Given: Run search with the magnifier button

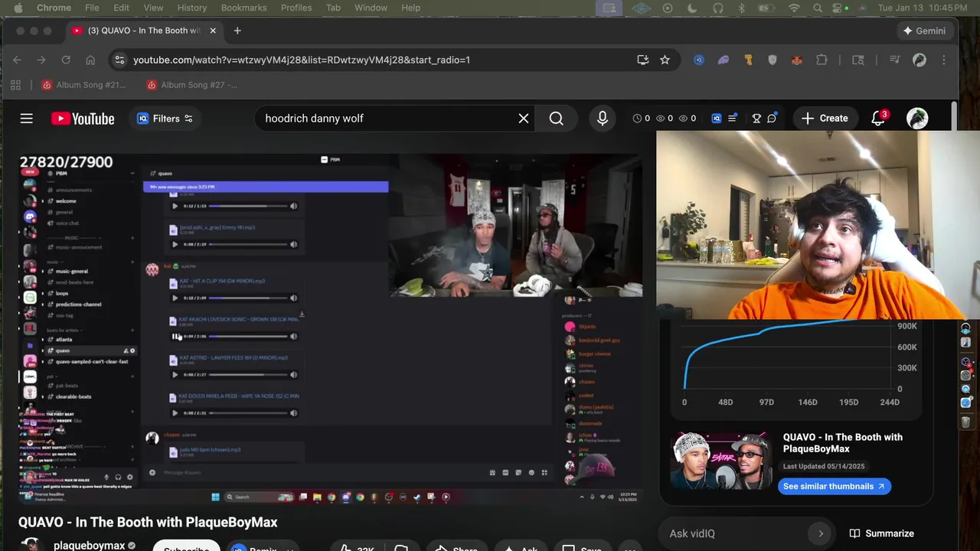Looking at the screenshot, I should coord(557,119).
